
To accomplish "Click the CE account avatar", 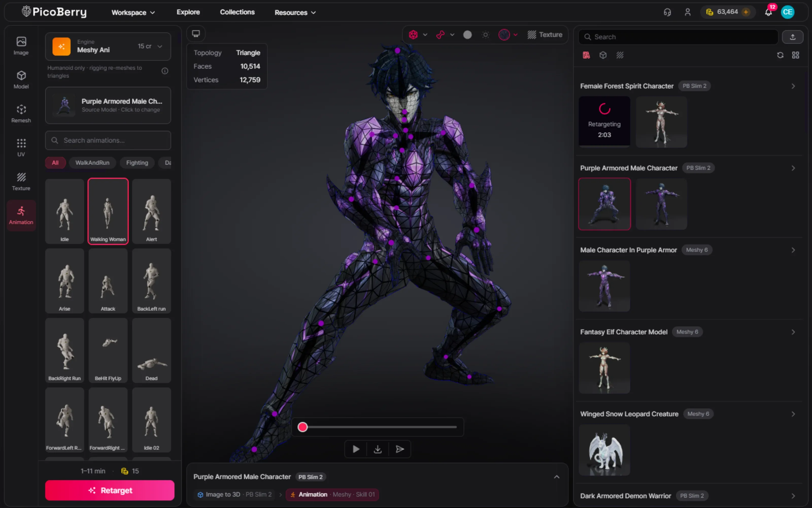I will click(787, 12).
